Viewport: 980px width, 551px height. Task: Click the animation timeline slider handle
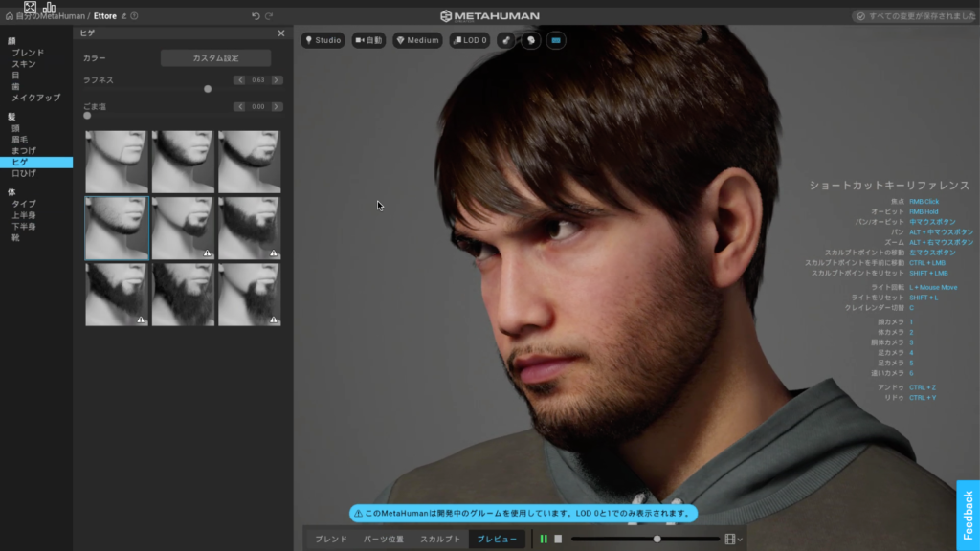click(x=657, y=540)
